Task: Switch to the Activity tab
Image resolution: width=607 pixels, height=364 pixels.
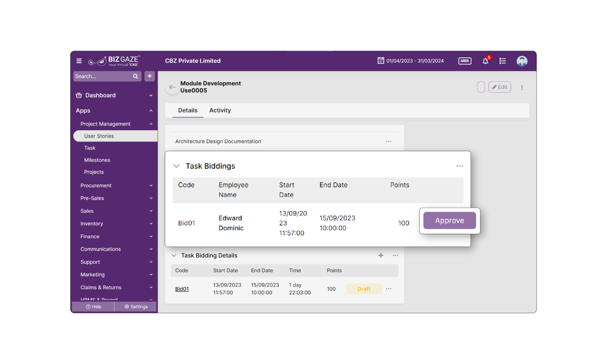Action: (x=220, y=110)
